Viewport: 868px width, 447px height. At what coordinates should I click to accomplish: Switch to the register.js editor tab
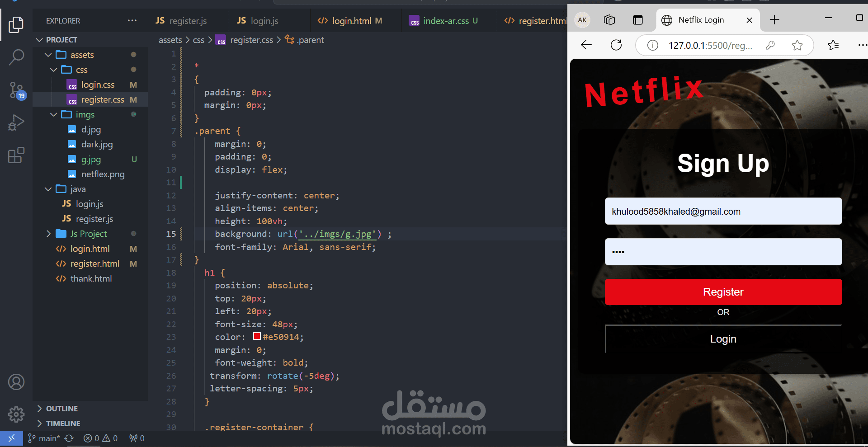(187, 21)
